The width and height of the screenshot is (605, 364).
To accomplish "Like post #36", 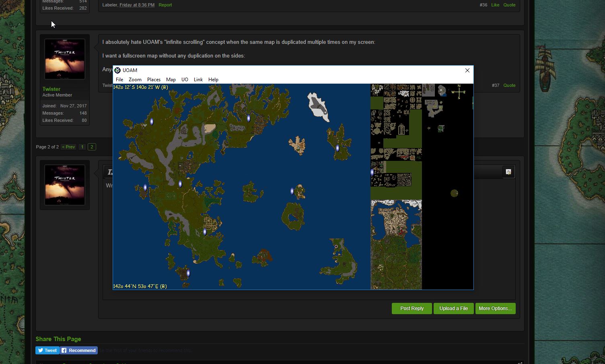I will [495, 5].
